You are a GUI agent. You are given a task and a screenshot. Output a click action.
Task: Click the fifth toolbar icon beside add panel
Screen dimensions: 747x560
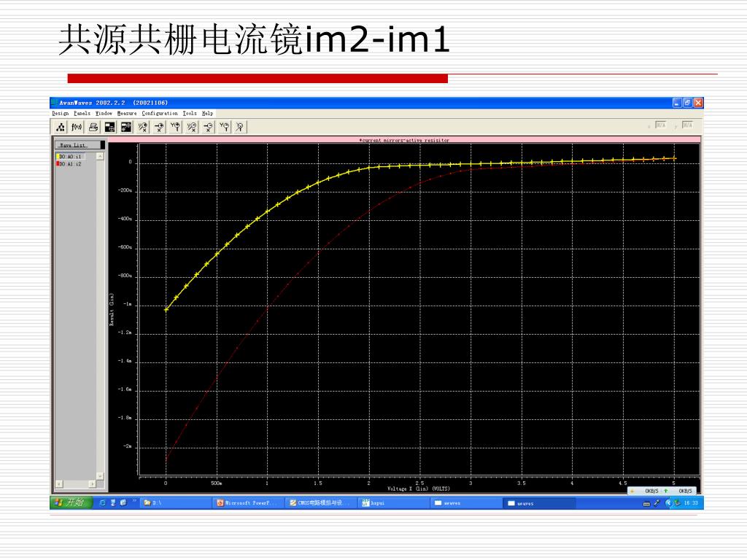[126, 127]
